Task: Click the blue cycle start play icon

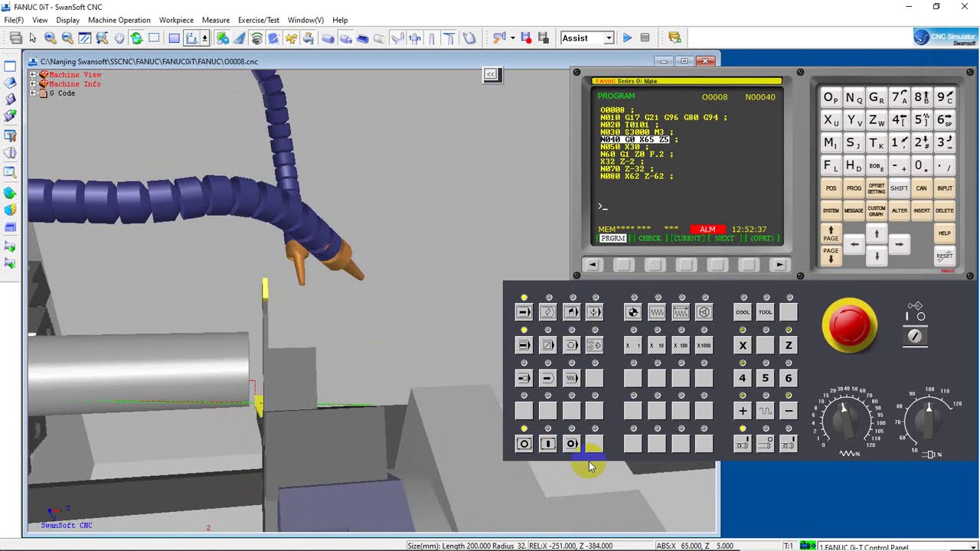Action: point(627,38)
